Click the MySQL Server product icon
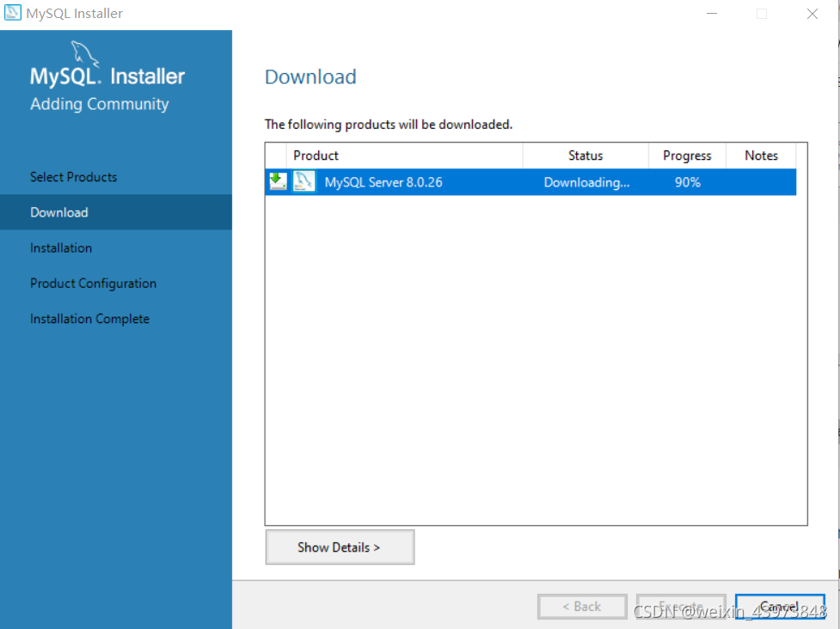This screenshot has height=629, width=840. [304, 182]
